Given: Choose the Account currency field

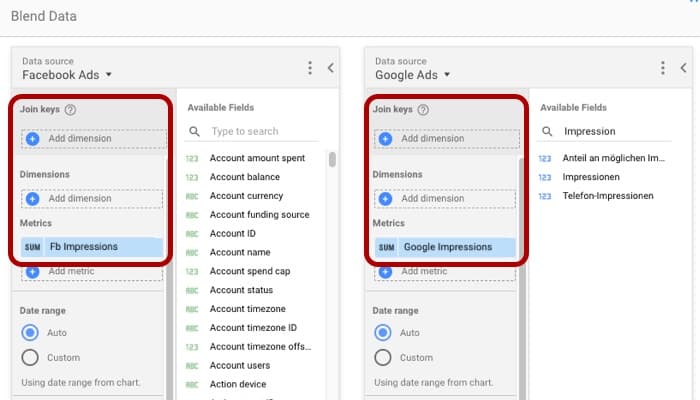Looking at the screenshot, I should 246,196.
